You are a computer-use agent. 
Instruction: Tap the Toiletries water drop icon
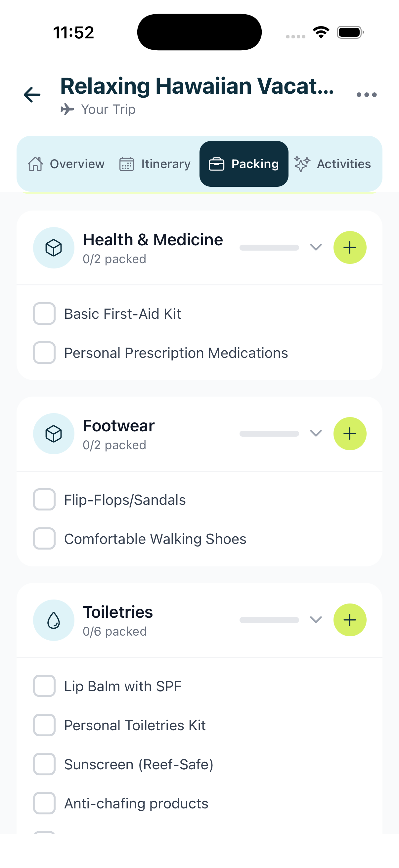coord(54,620)
